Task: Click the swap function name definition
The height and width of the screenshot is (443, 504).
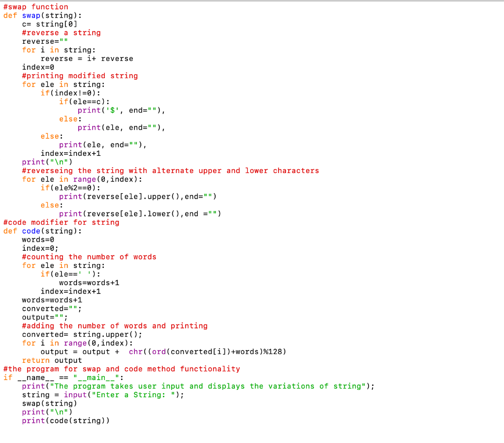Action: (31, 15)
